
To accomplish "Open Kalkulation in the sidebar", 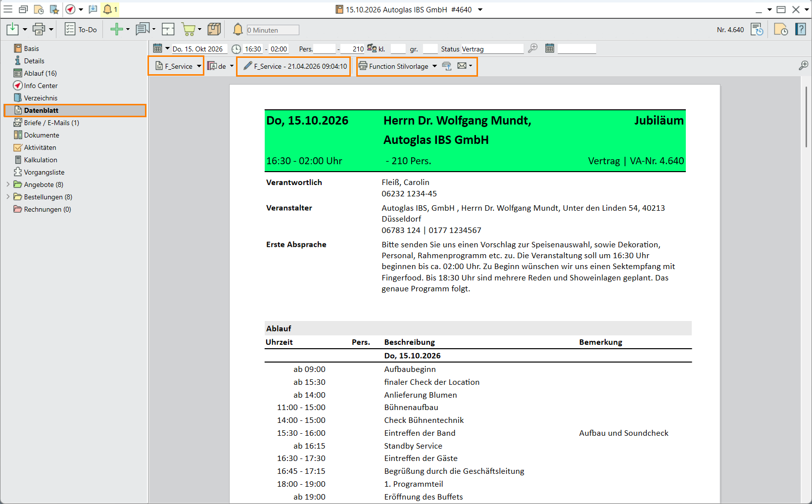I will coord(41,160).
